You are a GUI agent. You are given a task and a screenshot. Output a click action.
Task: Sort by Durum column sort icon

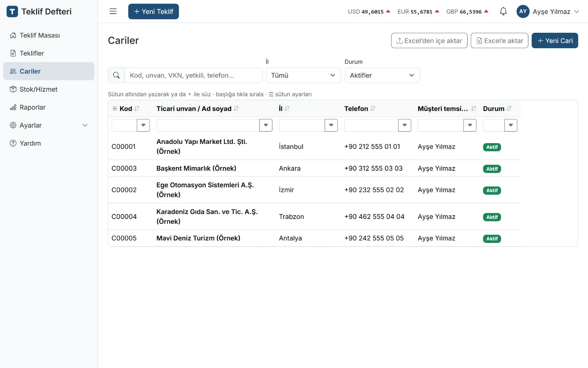[509, 109]
